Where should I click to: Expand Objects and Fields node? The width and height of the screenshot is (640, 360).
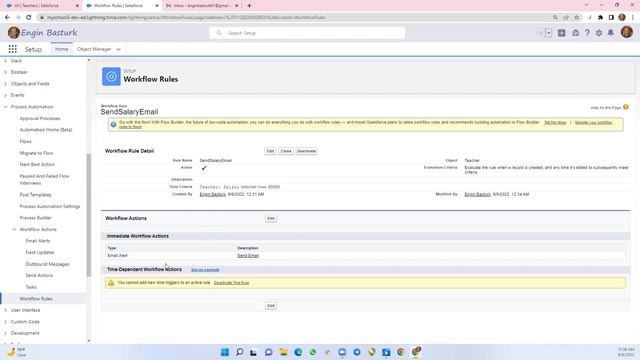click(5, 84)
